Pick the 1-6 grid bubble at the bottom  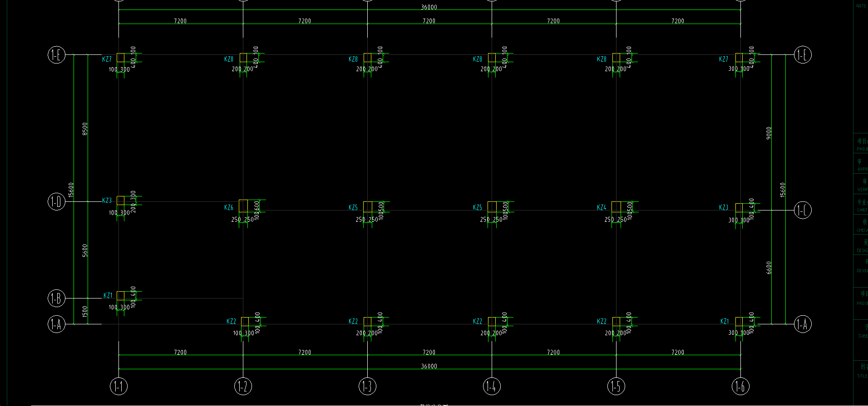(740, 386)
